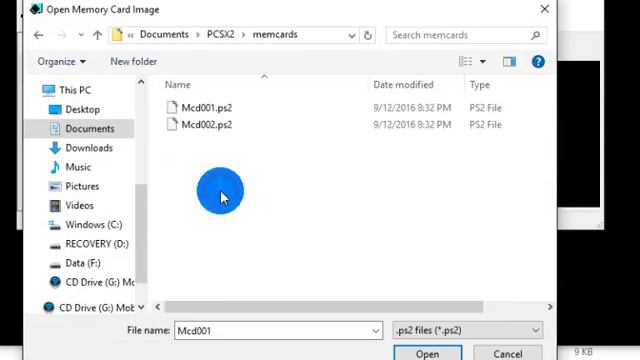
Task: Open the view options dropdown arrow
Action: [483, 62]
